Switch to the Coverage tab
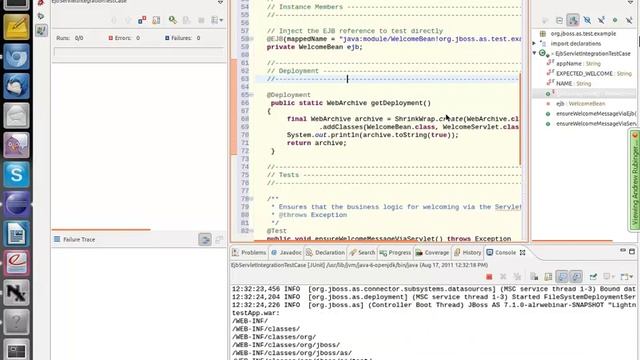Image resolution: width=640 pixels, height=360 pixels. [x=432, y=253]
